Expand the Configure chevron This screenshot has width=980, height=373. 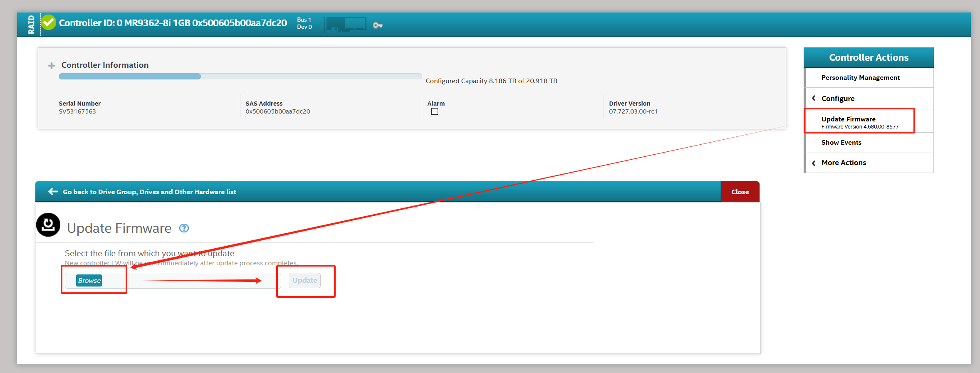814,98
